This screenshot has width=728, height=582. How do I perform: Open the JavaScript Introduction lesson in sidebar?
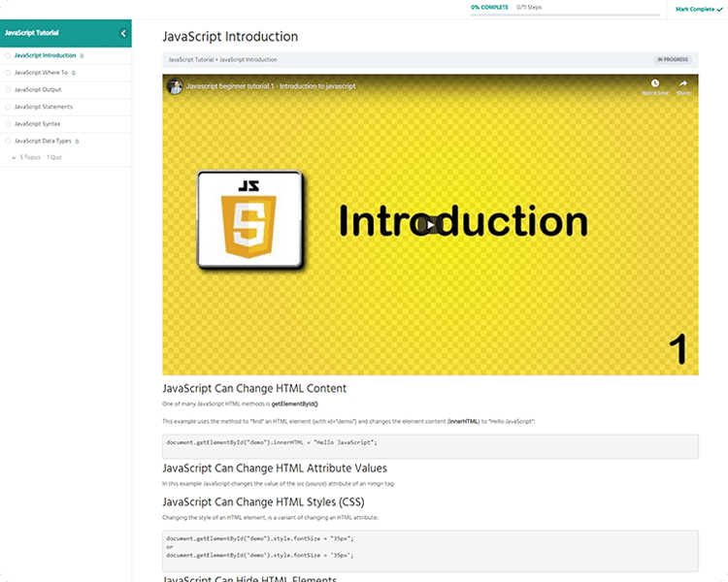click(45, 55)
